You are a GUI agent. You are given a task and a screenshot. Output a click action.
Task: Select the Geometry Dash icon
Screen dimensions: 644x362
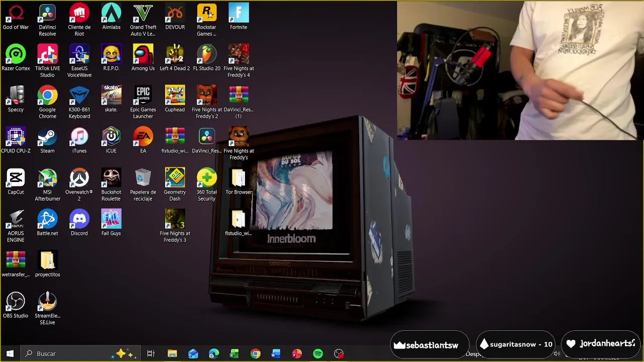click(175, 186)
